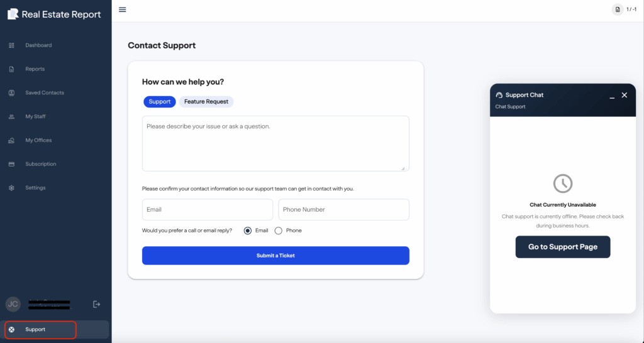The height and width of the screenshot is (343, 644).
Task: Click the Phone Number input field
Action: click(x=344, y=210)
